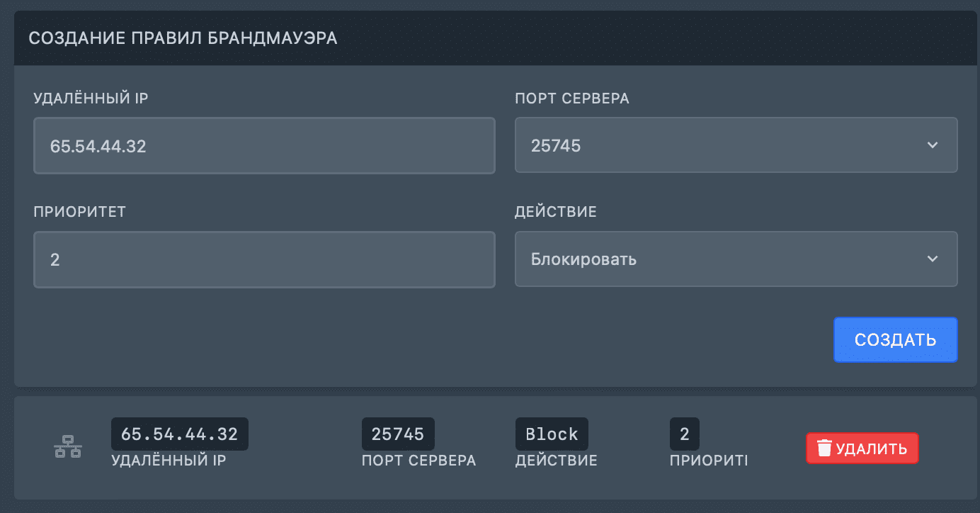Click the chevron arrow in the Порт сервера field
Image resolution: width=980 pixels, height=513 pixels.
932,145
